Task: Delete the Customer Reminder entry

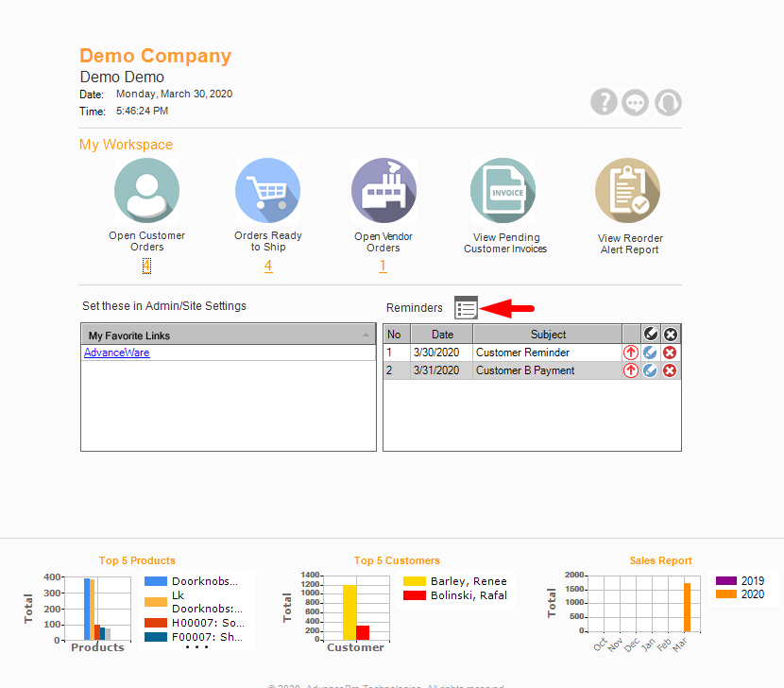Action: (670, 353)
